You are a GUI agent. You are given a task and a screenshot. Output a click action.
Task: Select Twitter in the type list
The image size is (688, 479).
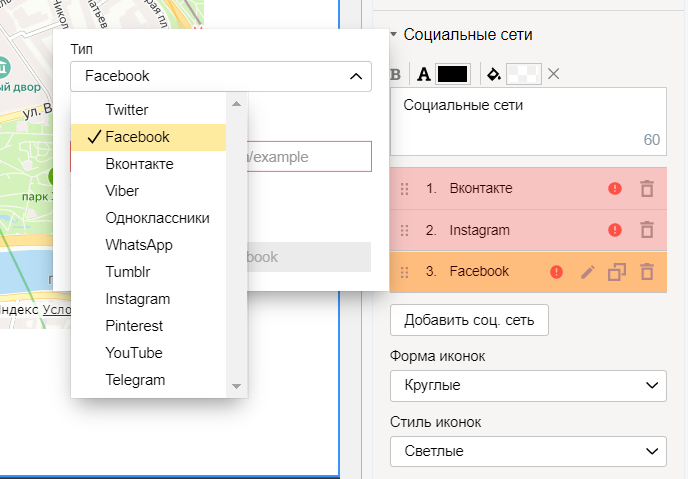148,110
